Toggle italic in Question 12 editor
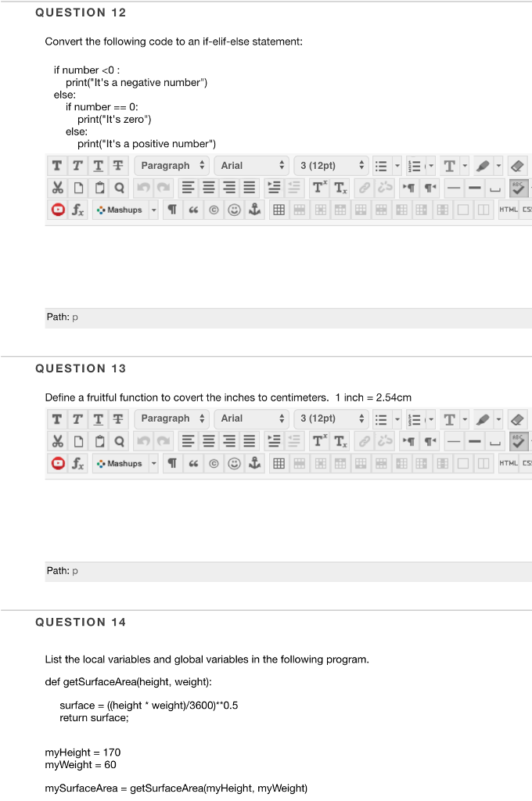 point(77,166)
